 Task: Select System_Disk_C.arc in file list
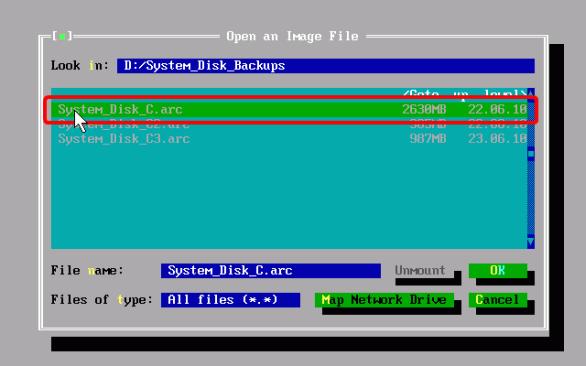click(289, 109)
